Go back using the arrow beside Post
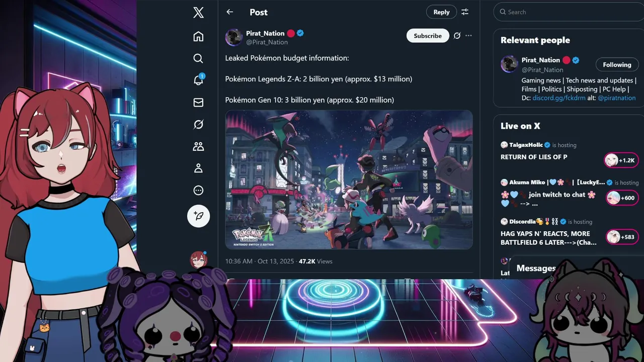This screenshot has height=362, width=644. pyautogui.click(x=230, y=12)
